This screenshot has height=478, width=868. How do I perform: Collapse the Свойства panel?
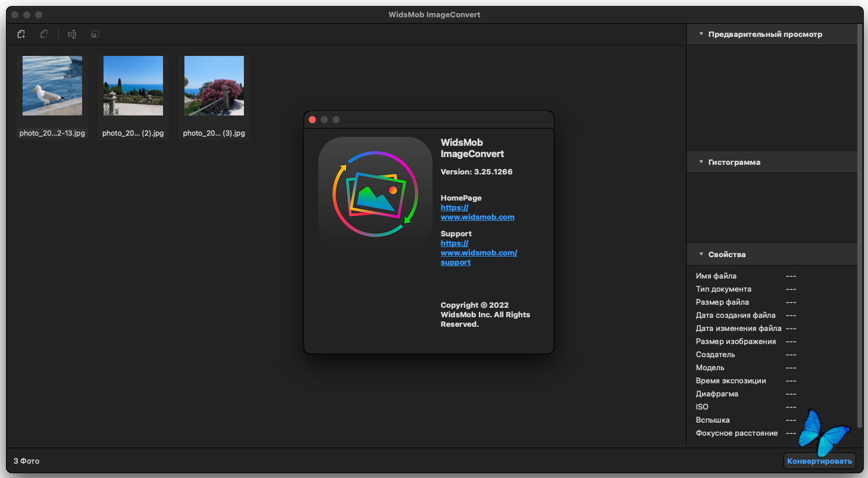click(x=701, y=254)
